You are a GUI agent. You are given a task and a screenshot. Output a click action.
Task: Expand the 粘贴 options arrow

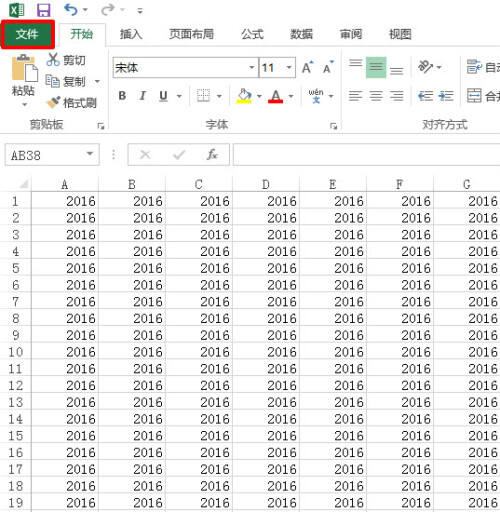tap(24, 105)
